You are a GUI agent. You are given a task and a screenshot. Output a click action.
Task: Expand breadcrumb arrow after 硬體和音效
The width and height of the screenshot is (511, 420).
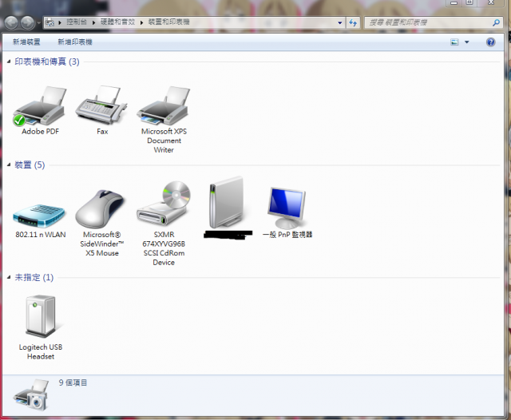tap(142, 22)
